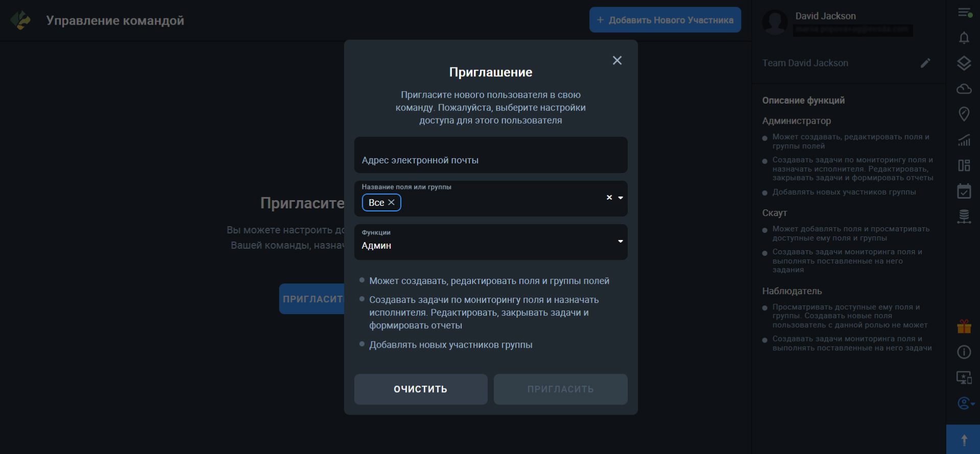
Task: Click Добавить Нового Участника button
Action: click(x=665, y=20)
